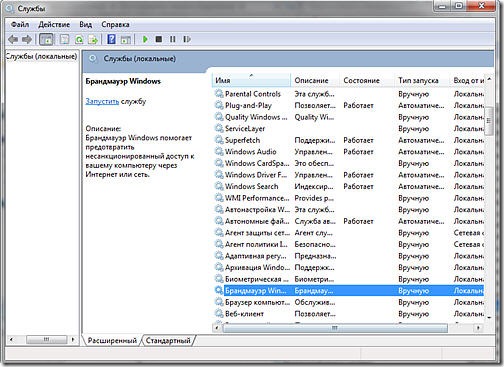Open the Справка menu

tap(115, 24)
